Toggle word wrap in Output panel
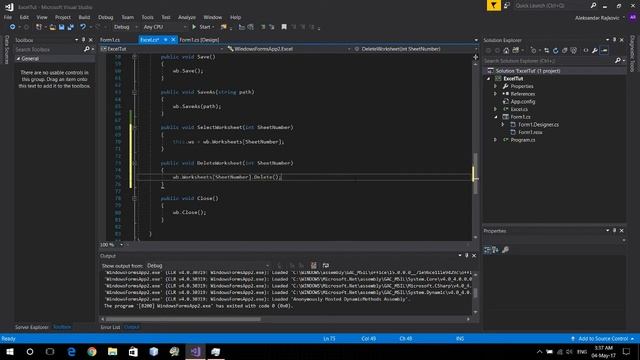640x360 pixels. 326,266
